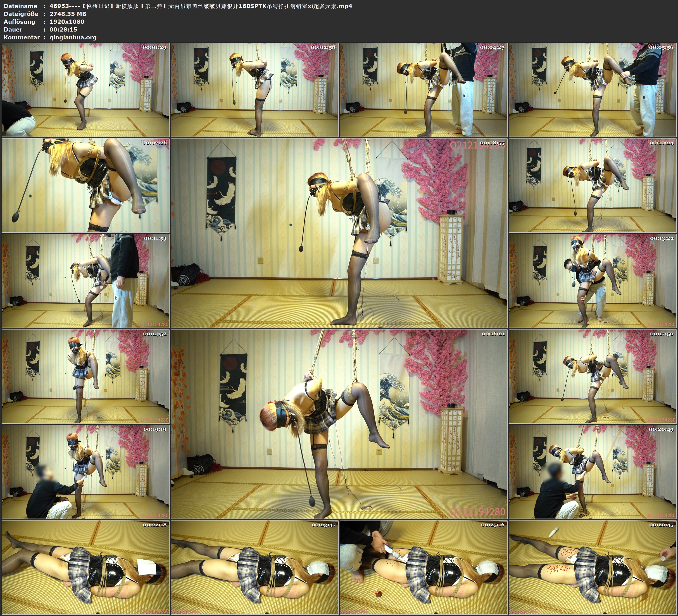This screenshot has height=616, width=678.
Task: Open the thumbnail at 00:04:27
Action: [x=424, y=90]
